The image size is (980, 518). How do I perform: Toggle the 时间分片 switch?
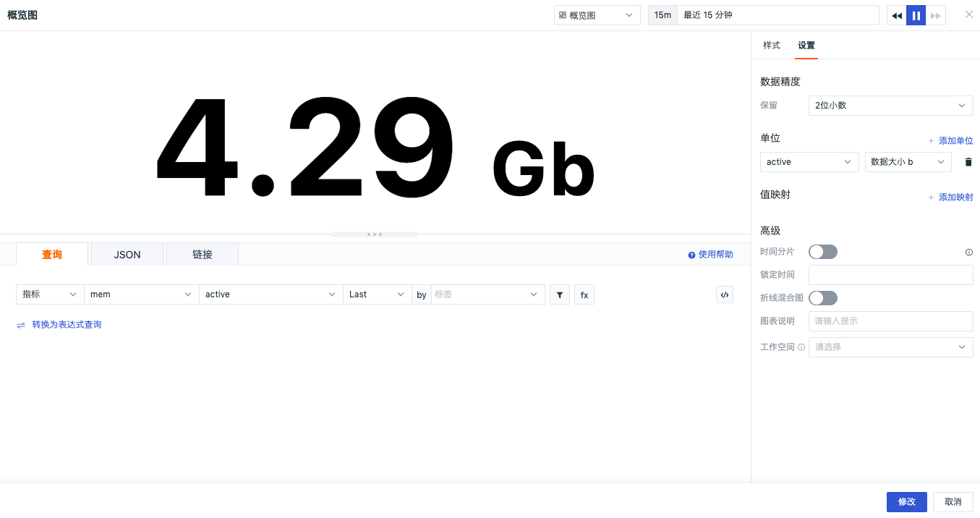pyautogui.click(x=823, y=252)
